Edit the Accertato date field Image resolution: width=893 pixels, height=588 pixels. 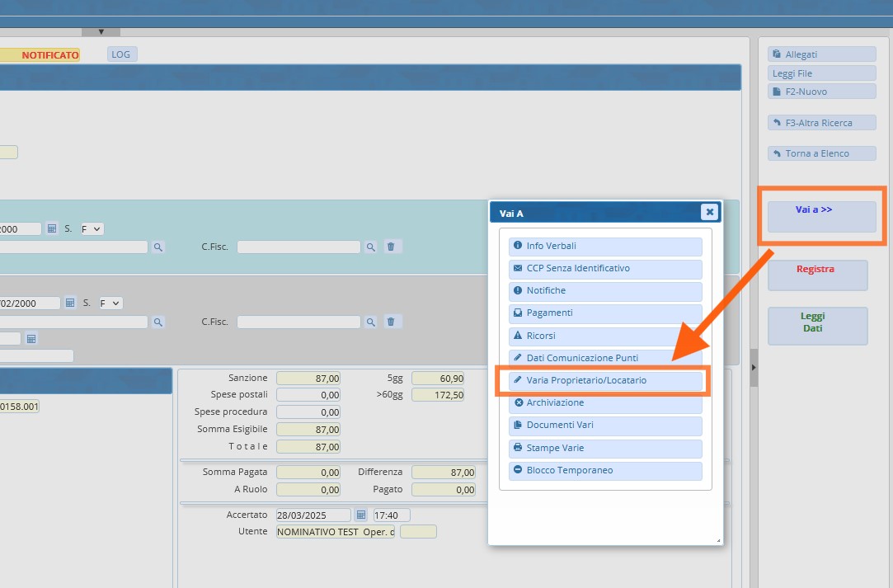(314, 515)
